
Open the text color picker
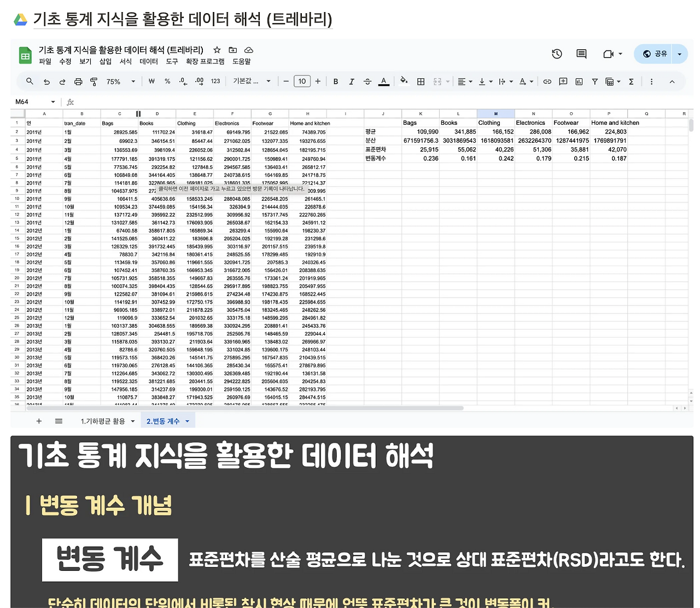tap(384, 81)
